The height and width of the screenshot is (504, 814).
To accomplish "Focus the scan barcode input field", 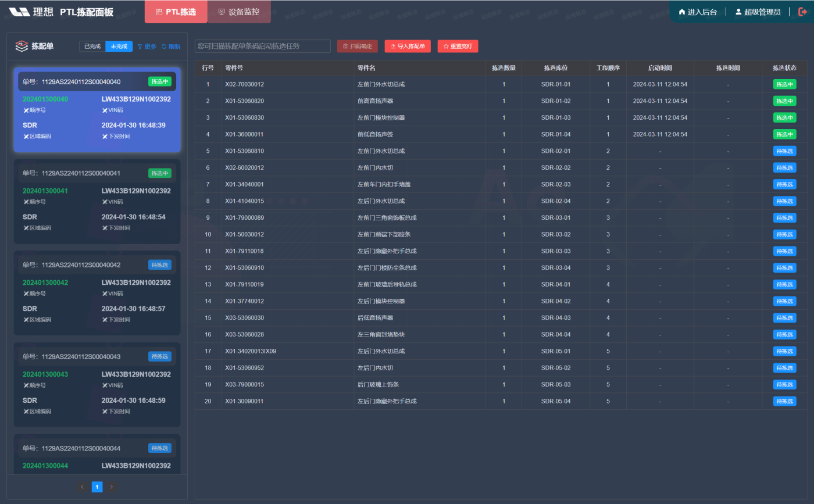I will pyautogui.click(x=262, y=46).
